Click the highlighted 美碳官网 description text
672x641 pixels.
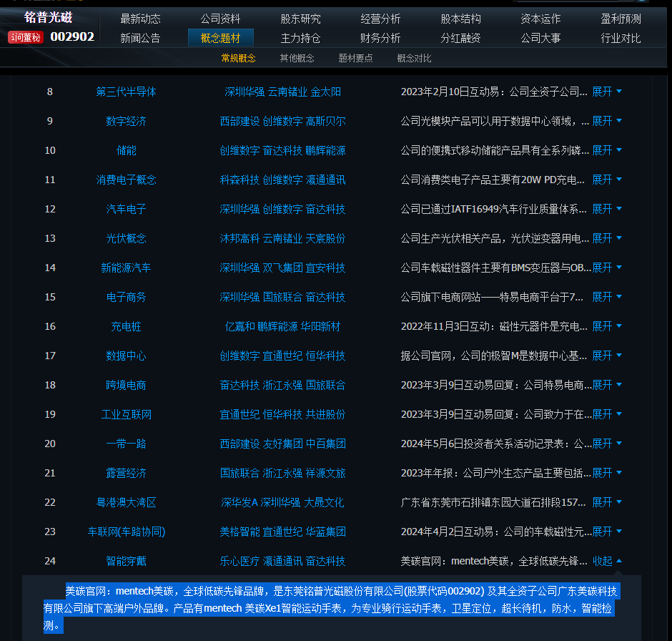pos(330,608)
